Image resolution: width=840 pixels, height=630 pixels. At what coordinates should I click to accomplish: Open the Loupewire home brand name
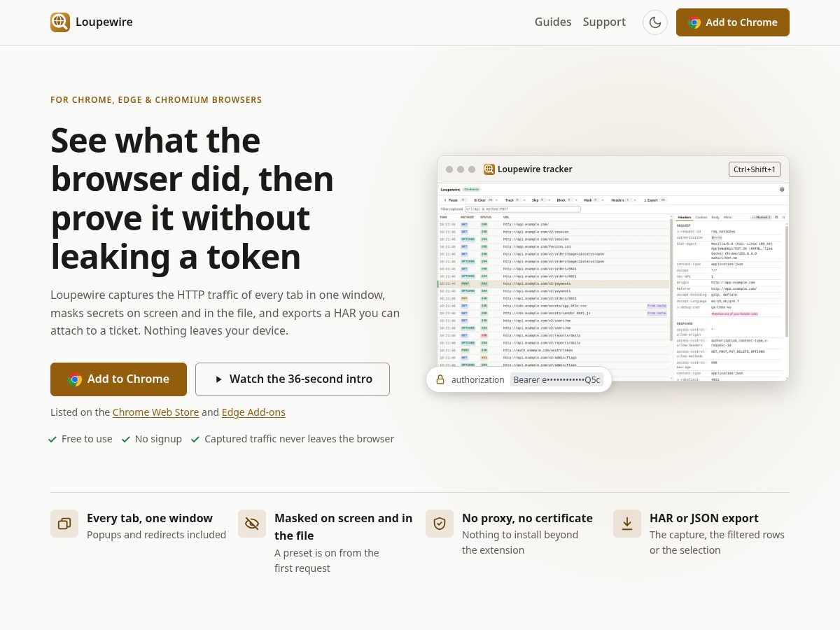tap(104, 22)
